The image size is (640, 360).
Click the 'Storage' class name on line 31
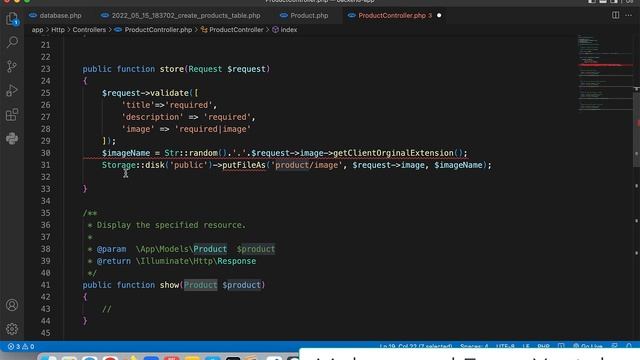tap(119, 165)
